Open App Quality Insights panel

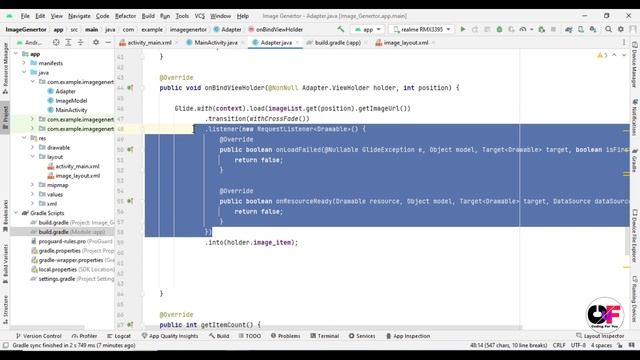[x=170, y=336]
